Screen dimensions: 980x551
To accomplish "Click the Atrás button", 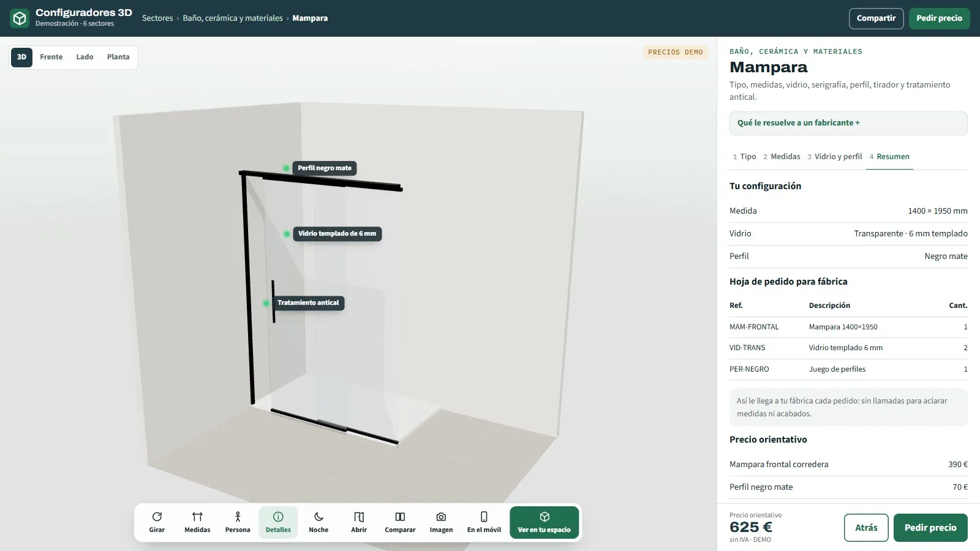I will (x=866, y=528).
